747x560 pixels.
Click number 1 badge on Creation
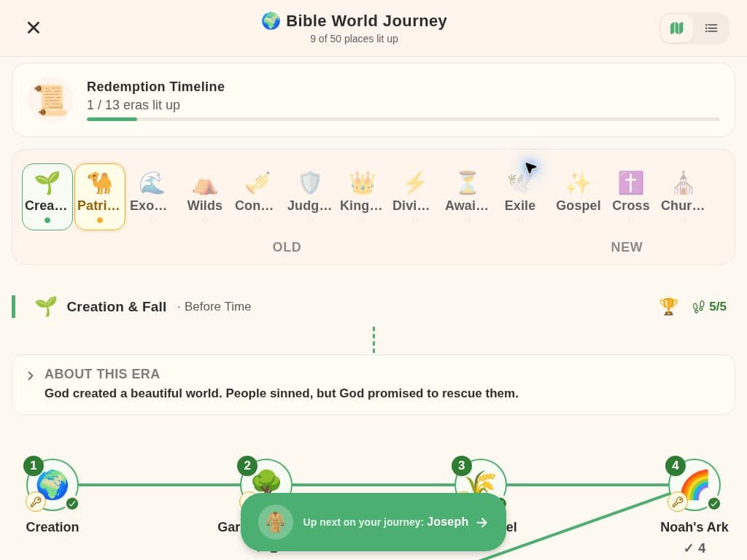(x=34, y=465)
